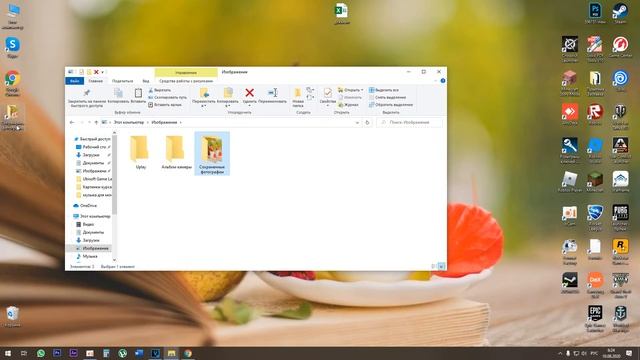Click the Изображения segment in the address breadcrumb
Viewport: 640px width, 360px height.
point(164,122)
